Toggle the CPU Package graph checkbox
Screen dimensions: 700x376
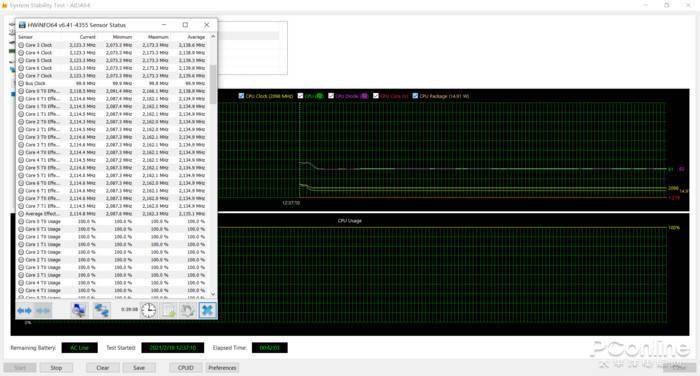[x=415, y=96]
